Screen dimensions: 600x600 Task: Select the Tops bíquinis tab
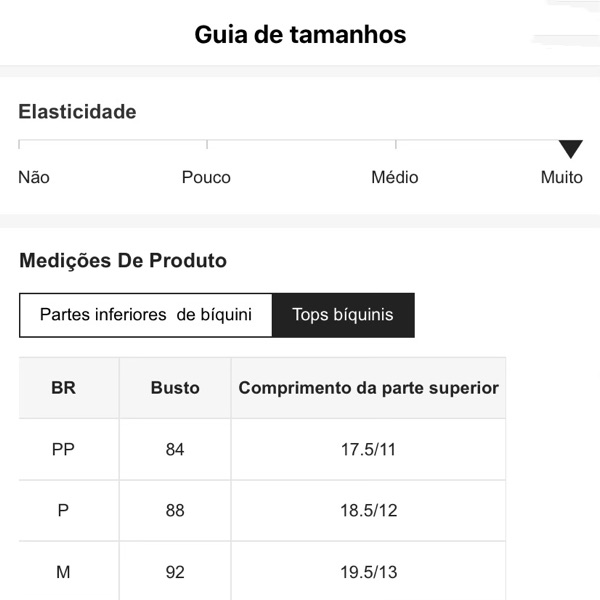[x=343, y=315]
